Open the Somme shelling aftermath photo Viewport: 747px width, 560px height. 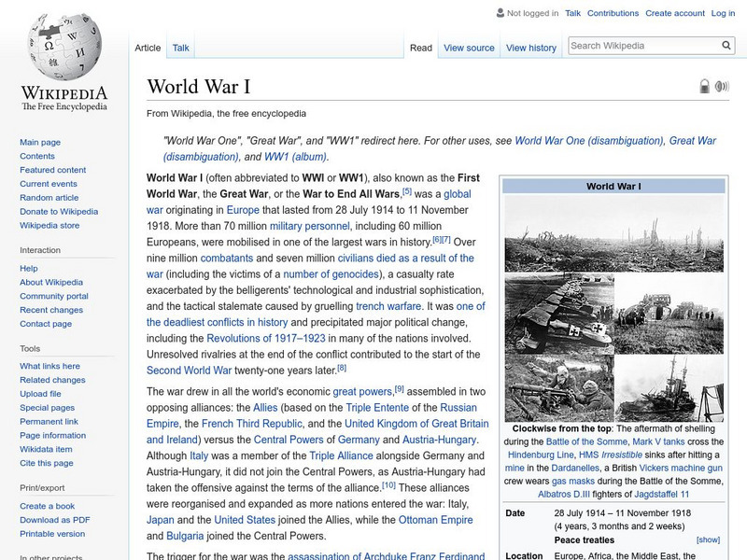614,234
